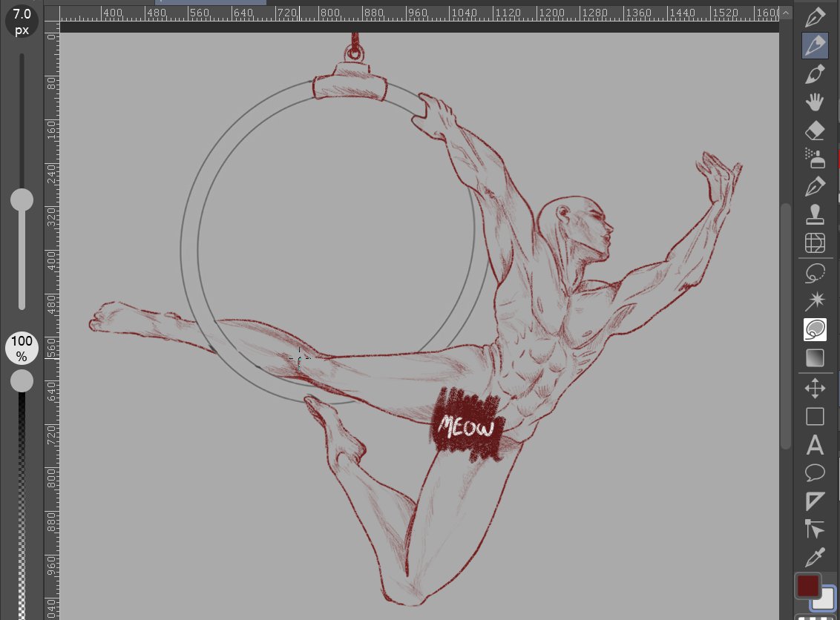Open the dark red foreground color swatch
Screen dimensions: 840x620
pos(808,585)
